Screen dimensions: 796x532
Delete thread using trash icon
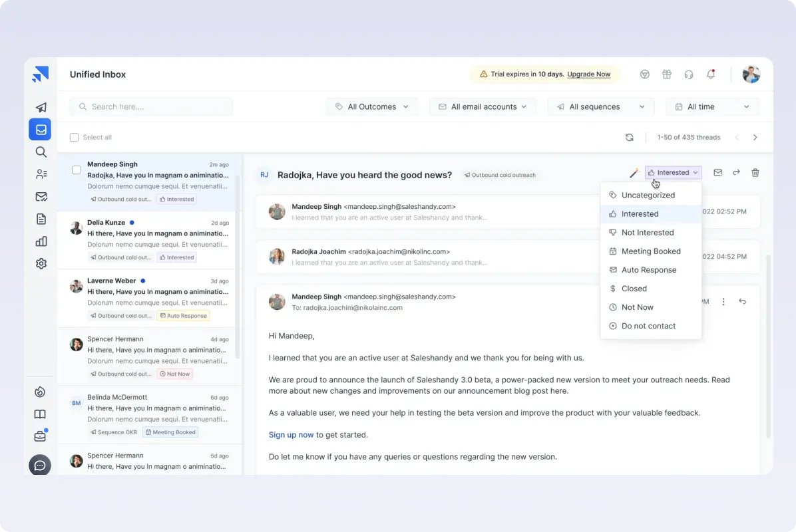(755, 173)
